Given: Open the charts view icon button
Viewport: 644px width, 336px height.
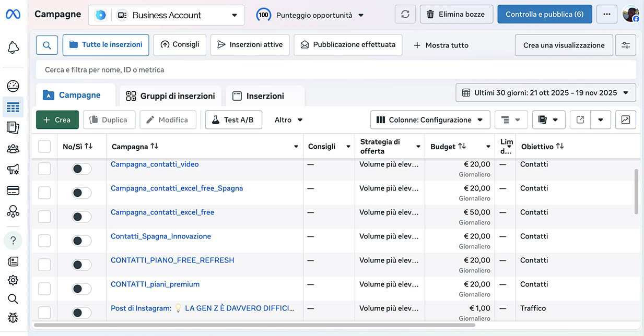Looking at the screenshot, I should click(625, 120).
